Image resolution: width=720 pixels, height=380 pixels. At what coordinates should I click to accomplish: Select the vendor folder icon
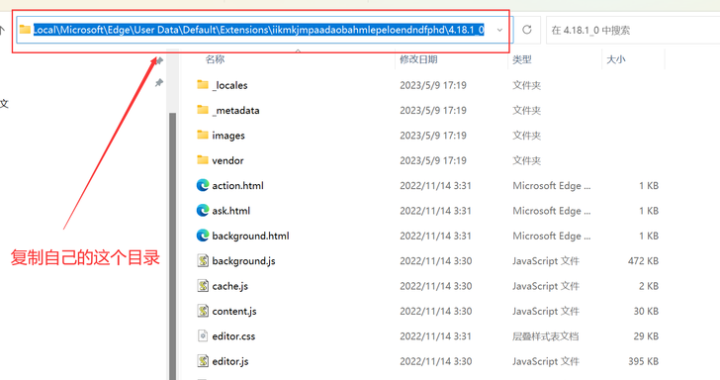202,160
